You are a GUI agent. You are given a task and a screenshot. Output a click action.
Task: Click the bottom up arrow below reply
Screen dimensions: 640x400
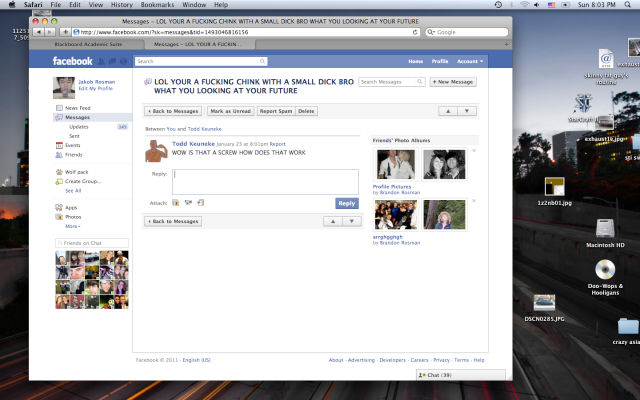333,221
